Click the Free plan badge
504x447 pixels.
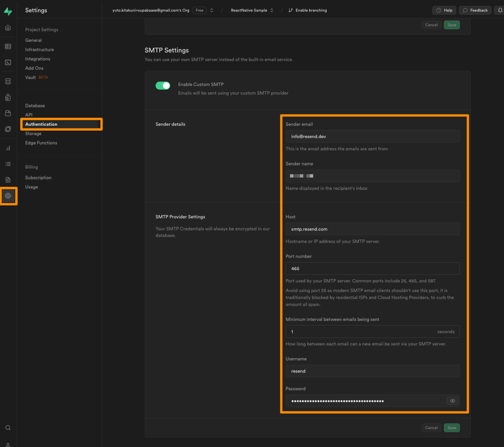tap(199, 10)
